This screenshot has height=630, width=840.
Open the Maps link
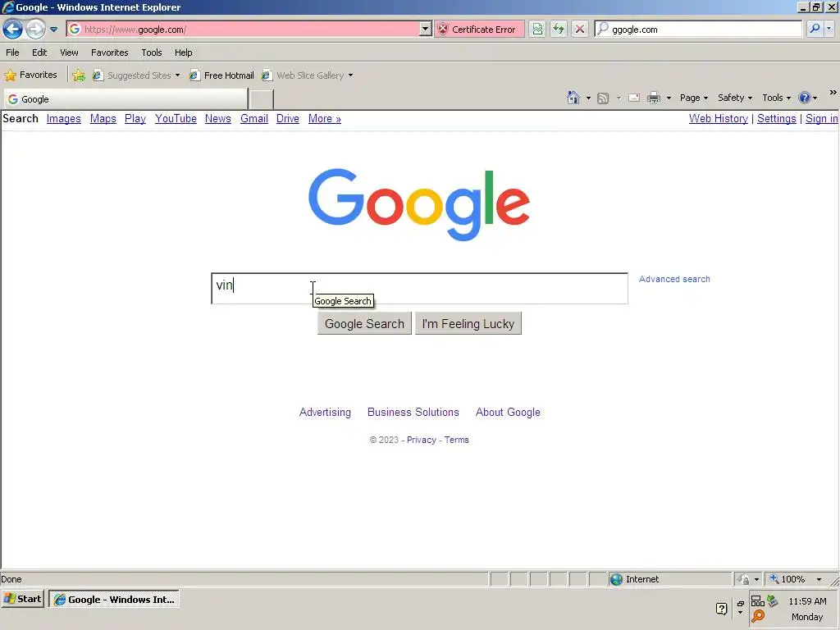tap(103, 118)
